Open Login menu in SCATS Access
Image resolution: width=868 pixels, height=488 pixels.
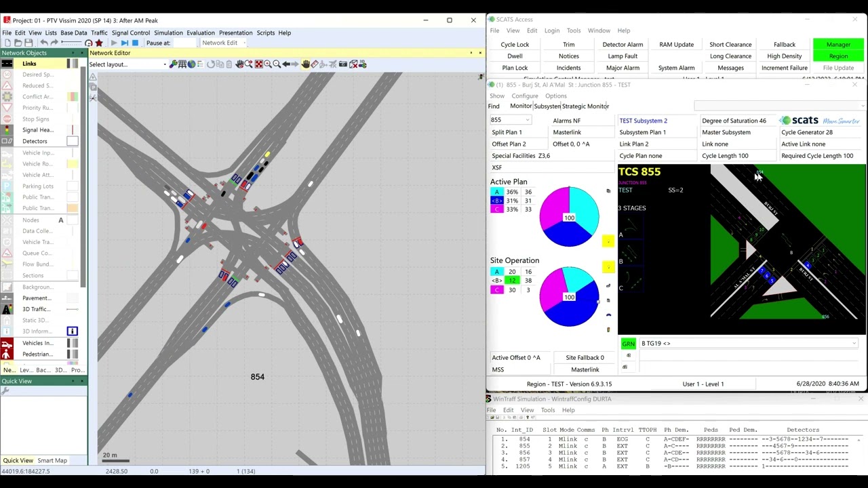552,30
